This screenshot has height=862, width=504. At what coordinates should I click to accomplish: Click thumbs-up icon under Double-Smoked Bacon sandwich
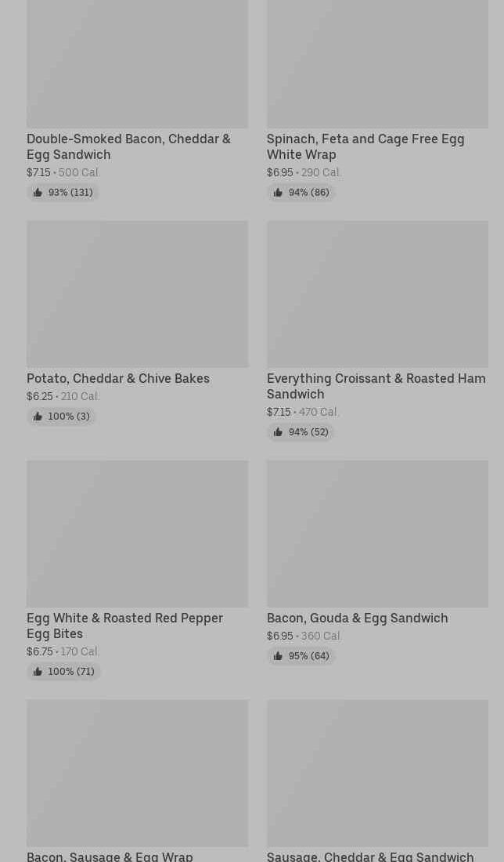38,193
